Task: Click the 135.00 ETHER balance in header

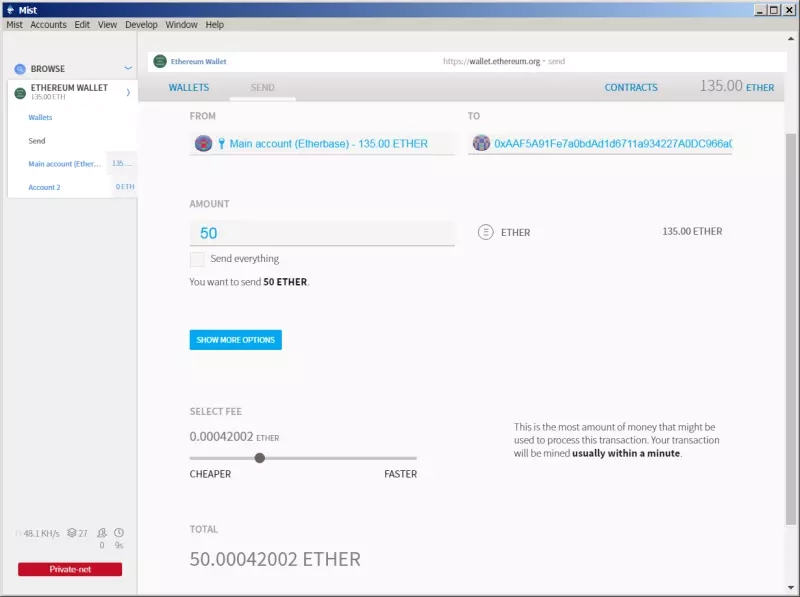Action: point(737,86)
